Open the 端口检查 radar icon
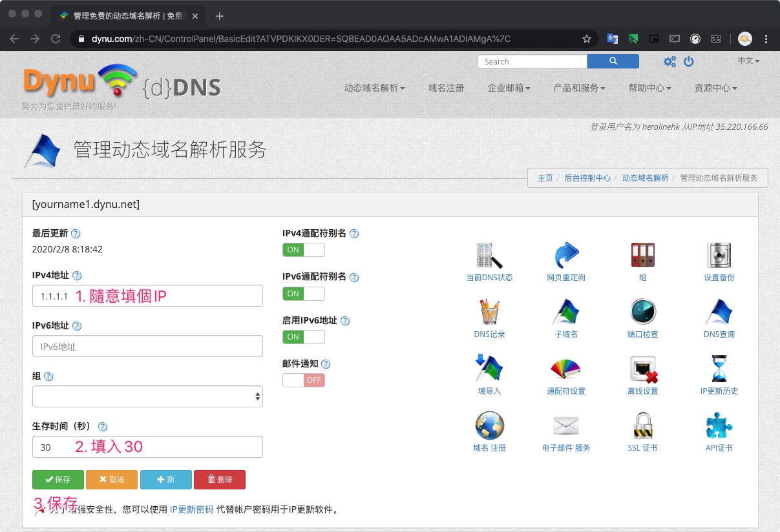The image size is (780, 532). tap(642, 313)
